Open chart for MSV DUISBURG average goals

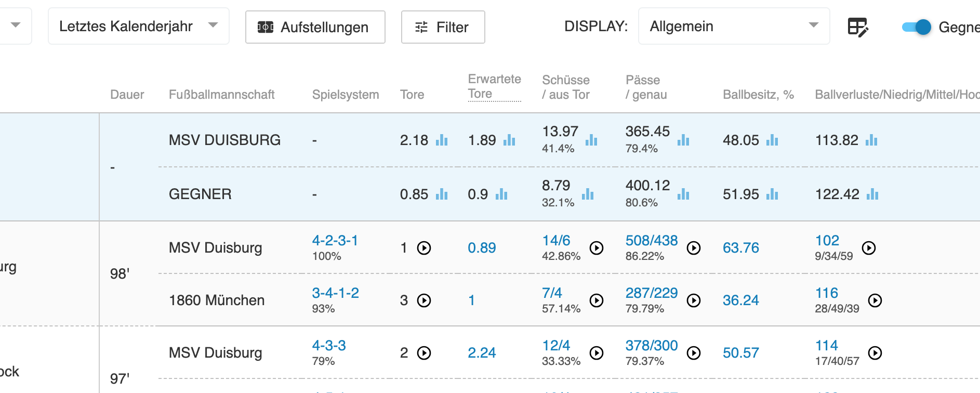(x=442, y=140)
